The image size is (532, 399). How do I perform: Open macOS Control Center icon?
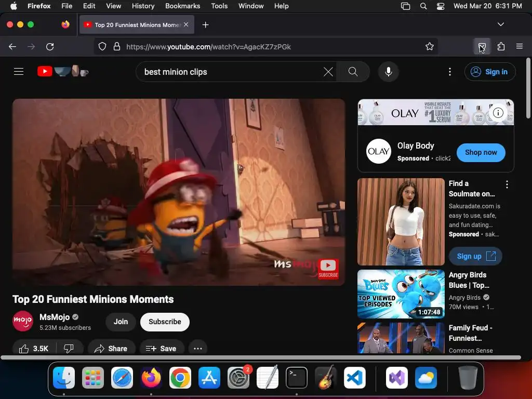[441, 6]
